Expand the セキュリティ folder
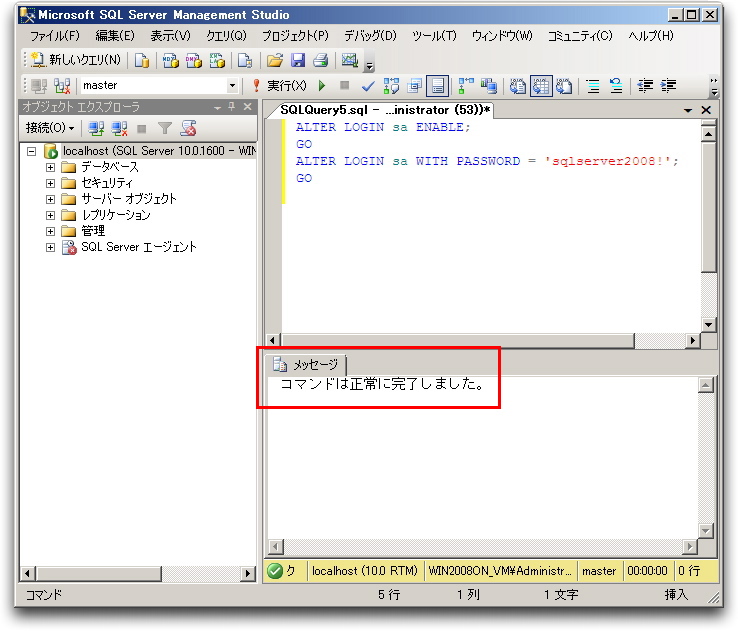The width and height of the screenshot is (738, 631). [x=50, y=184]
